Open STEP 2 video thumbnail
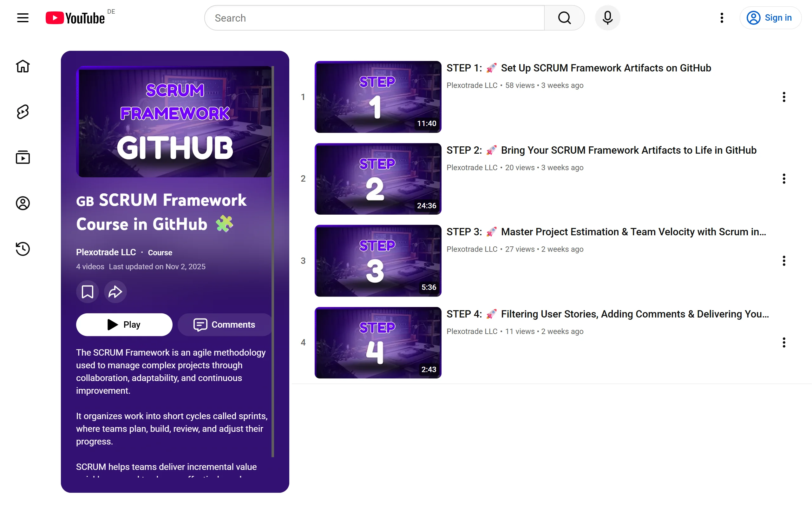 tap(378, 179)
